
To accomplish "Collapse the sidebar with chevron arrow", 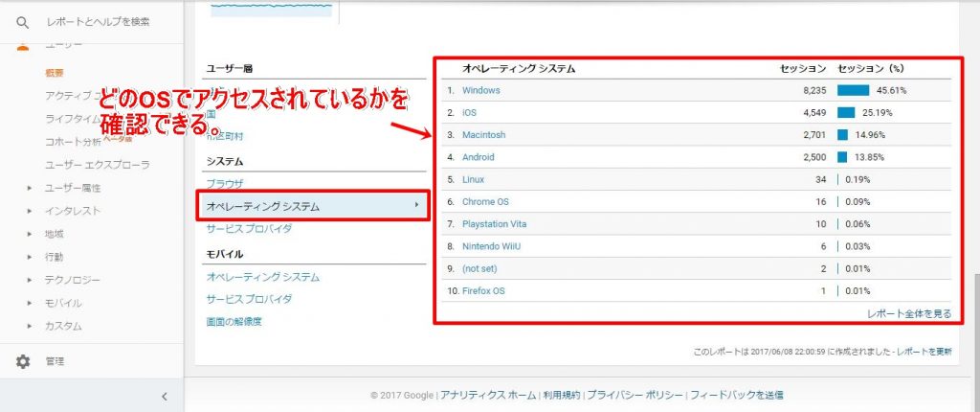I will pyautogui.click(x=165, y=396).
